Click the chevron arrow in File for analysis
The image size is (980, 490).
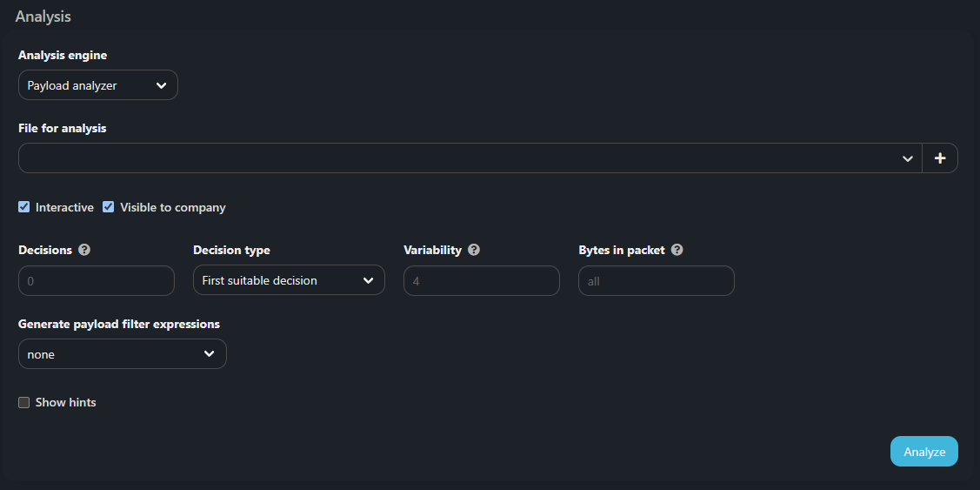[x=907, y=158]
